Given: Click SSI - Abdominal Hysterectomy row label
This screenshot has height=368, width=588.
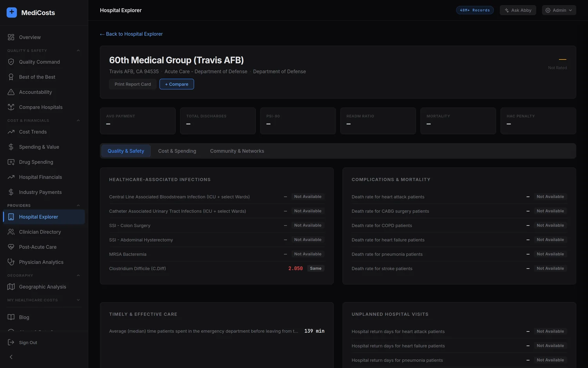Looking at the screenshot, I should [x=141, y=240].
